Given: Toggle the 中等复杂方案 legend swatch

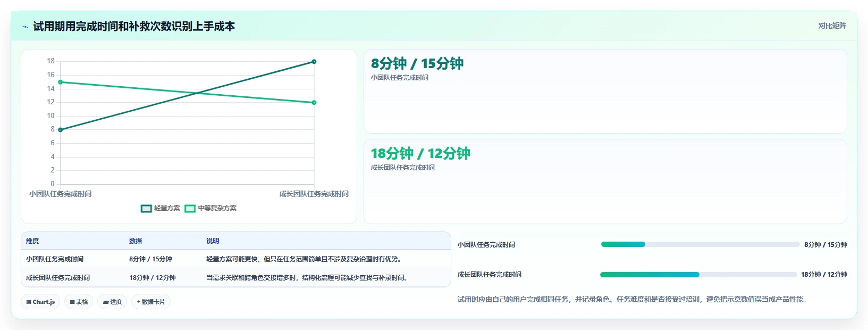Looking at the screenshot, I should pyautogui.click(x=190, y=208).
